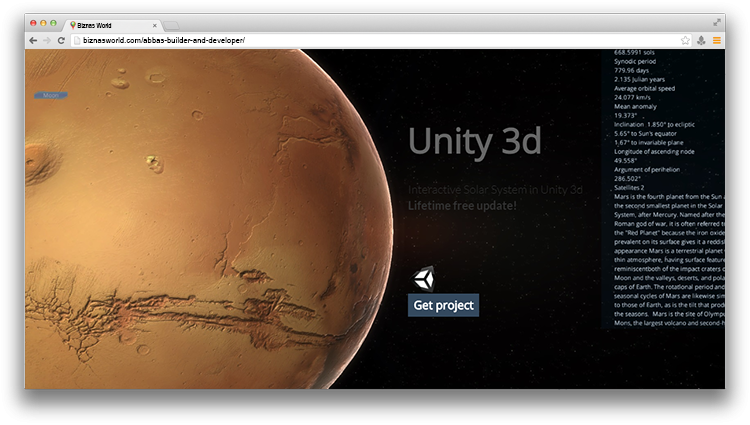
Task: Click the Unity 3d heading
Action: click(x=474, y=141)
